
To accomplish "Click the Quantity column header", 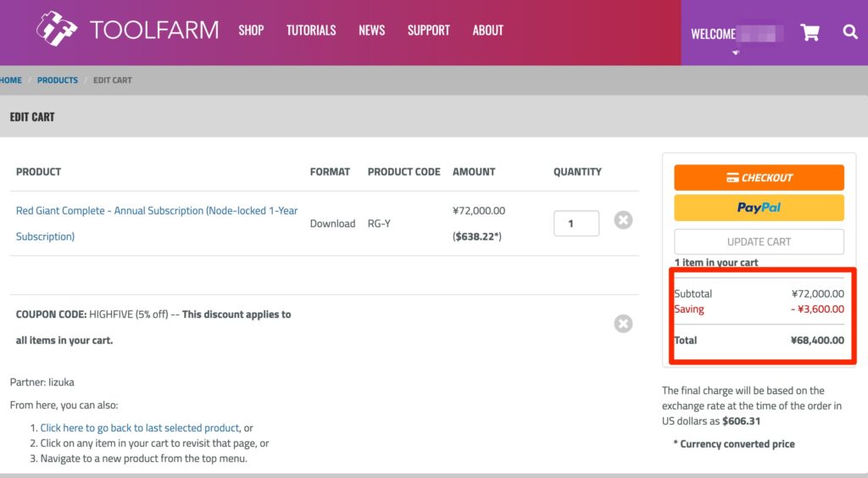I will pyautogui.click(x=577, y=172).
